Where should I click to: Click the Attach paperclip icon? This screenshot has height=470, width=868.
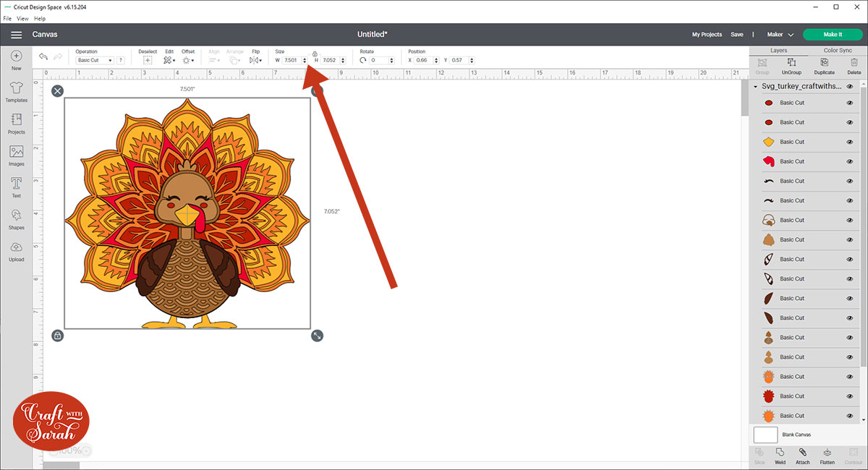click(802, 453)
